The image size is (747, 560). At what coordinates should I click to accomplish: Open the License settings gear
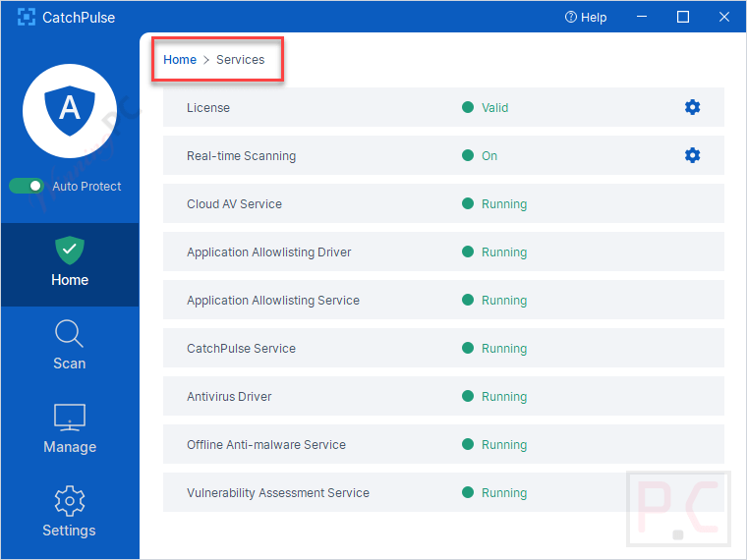pyautogui.click(x=692, y=107)
